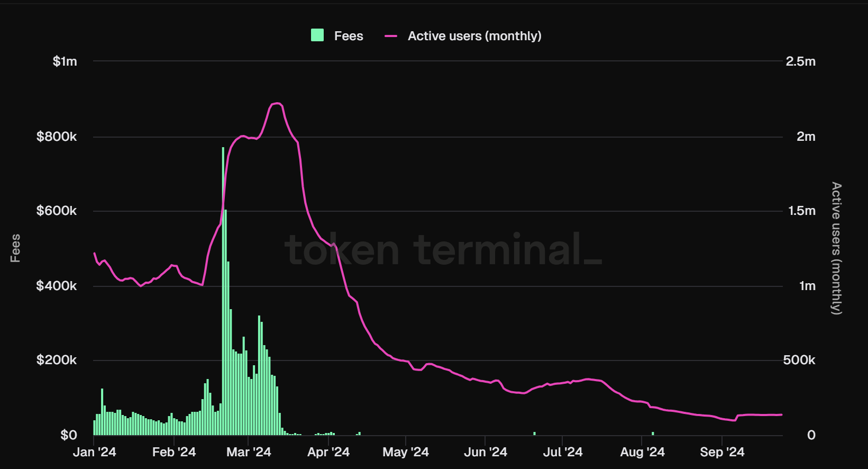This screenshot has height=469, width=868.
Task: Select the Mar '24 x-axis label
Action: point(249,452)
